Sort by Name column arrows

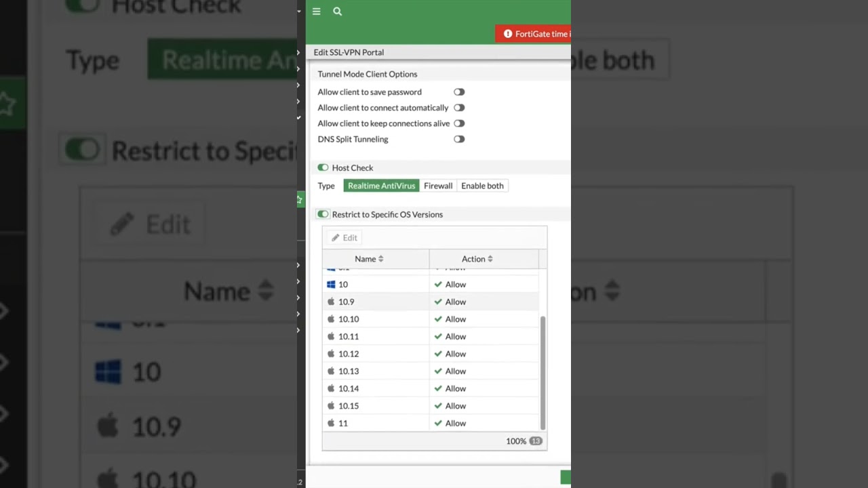pyautogui.click(x=381, y=259)
